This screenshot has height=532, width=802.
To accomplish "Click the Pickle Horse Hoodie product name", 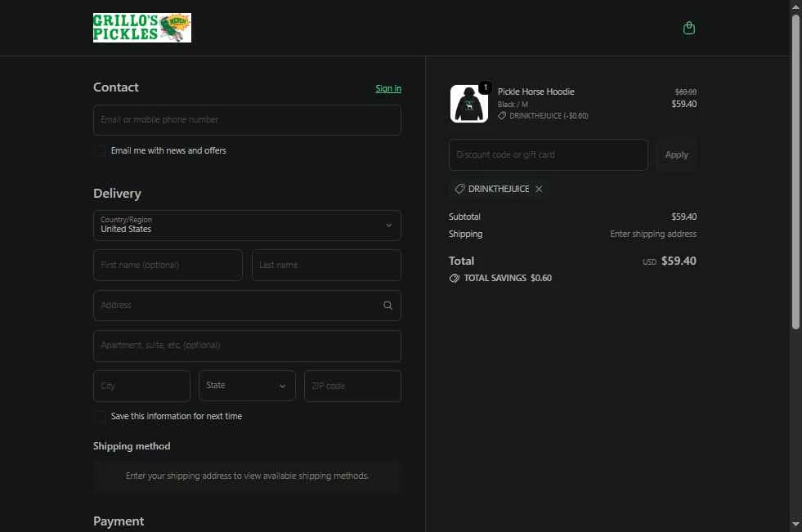I will (x=536, y=92).
